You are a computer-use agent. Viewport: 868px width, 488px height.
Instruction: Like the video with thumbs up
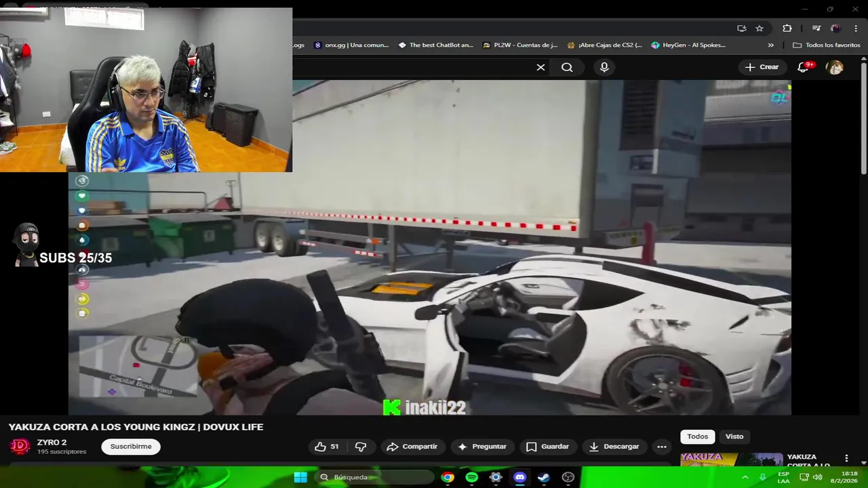(327, 447)
